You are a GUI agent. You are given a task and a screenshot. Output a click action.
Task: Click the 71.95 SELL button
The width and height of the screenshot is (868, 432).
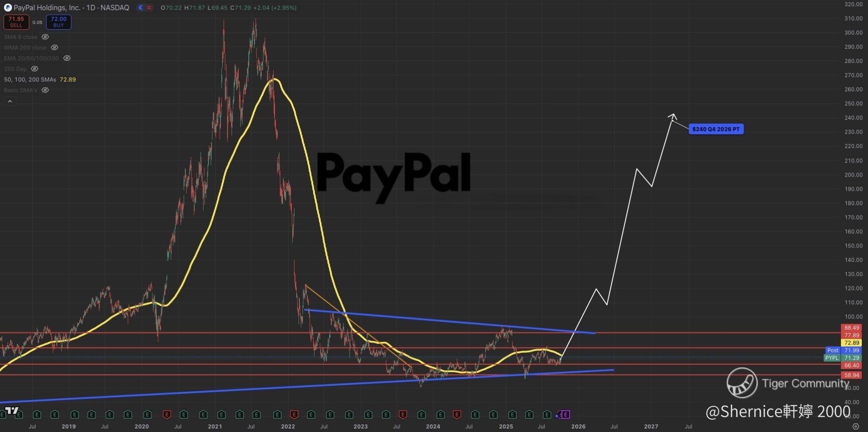point(16,22)
